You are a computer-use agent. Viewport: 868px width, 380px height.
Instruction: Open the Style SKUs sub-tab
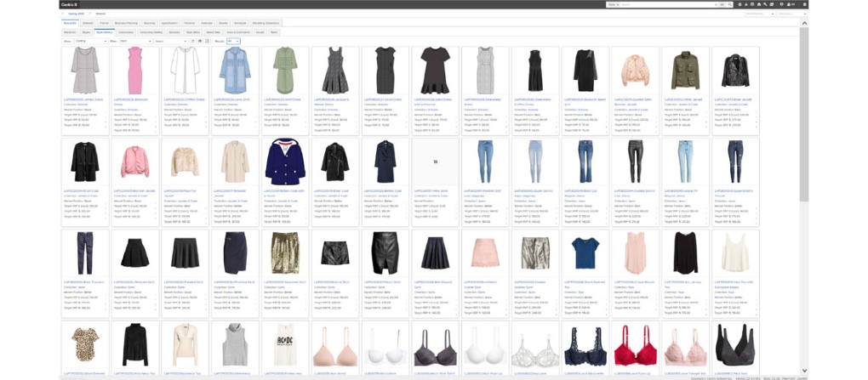193,32
